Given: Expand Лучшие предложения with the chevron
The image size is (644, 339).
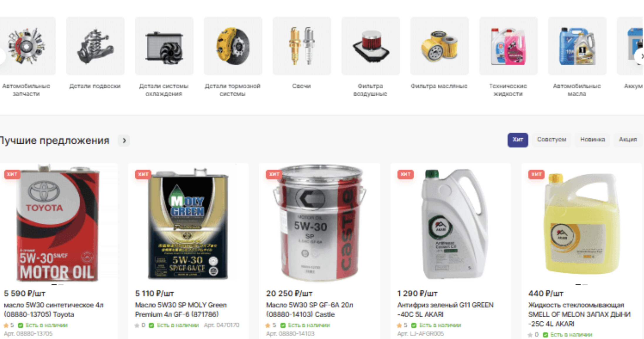Looking at the screenshot, I should coord(124,141).
